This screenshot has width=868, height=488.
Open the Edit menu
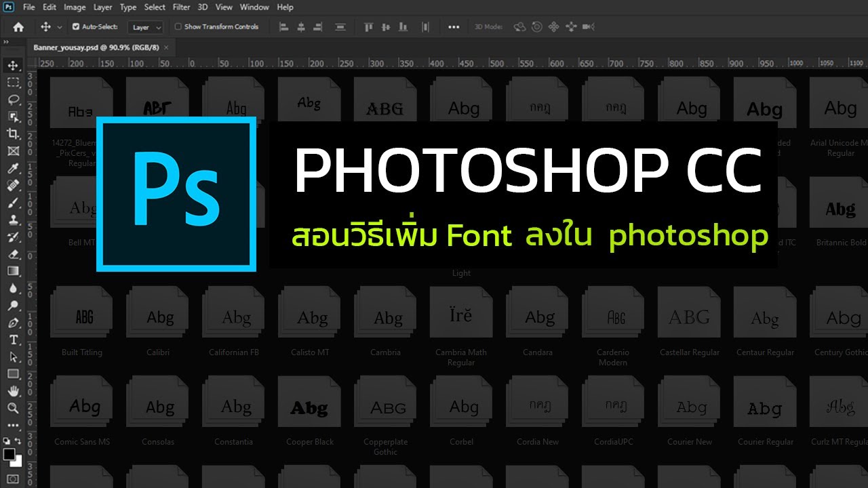pyautogui.click(x=50, y=7)
